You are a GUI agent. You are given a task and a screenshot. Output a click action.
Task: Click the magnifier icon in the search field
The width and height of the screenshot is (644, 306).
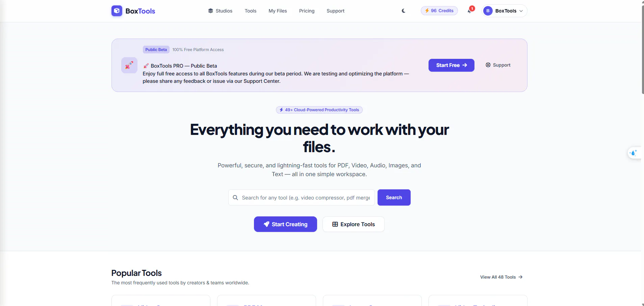click(235, 197)
